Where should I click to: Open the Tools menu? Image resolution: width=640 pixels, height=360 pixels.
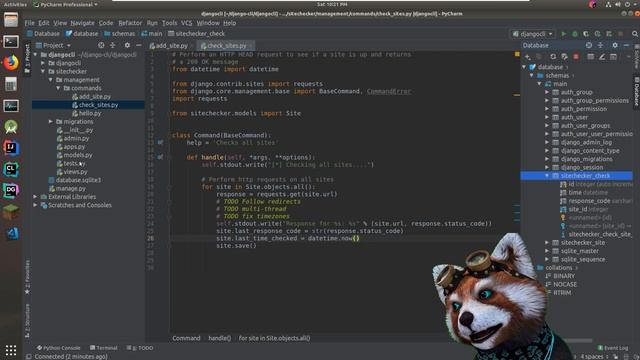tap(169, 23)
